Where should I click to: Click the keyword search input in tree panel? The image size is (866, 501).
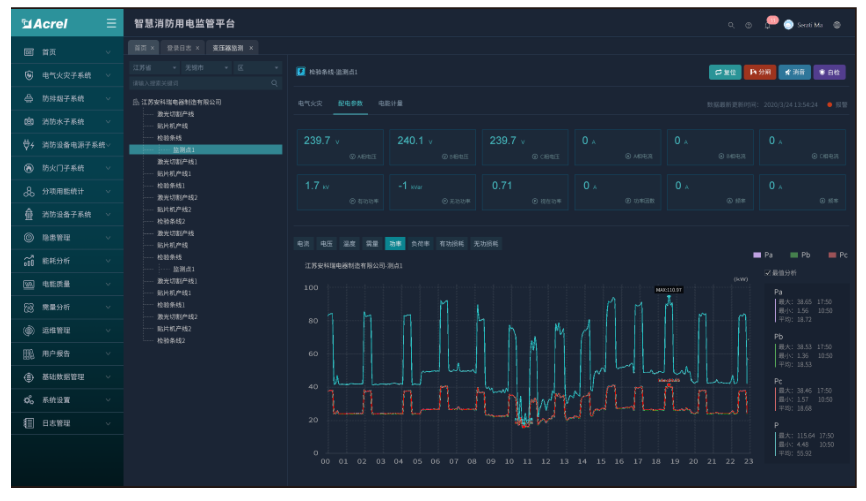click(x=199, y=83)
